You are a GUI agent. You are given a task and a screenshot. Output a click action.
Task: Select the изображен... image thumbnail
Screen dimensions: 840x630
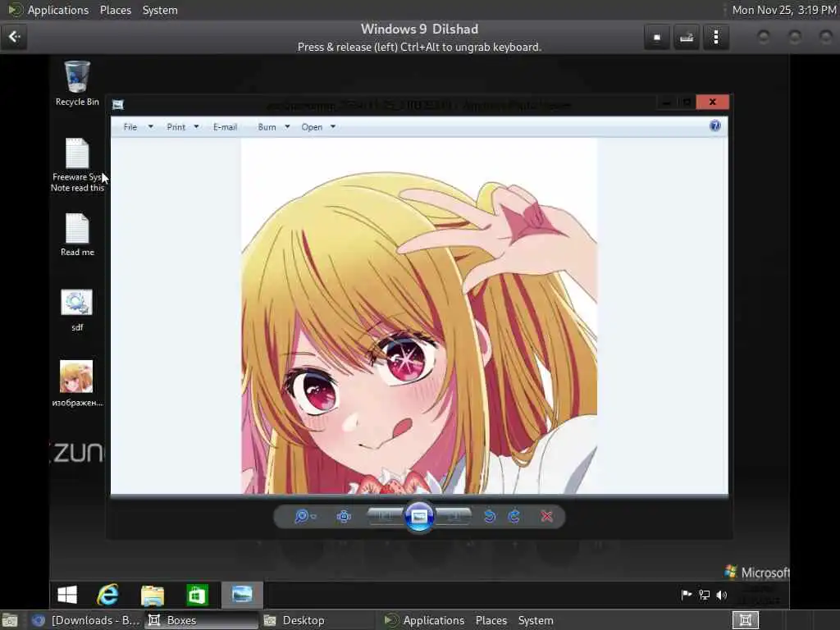76,383
